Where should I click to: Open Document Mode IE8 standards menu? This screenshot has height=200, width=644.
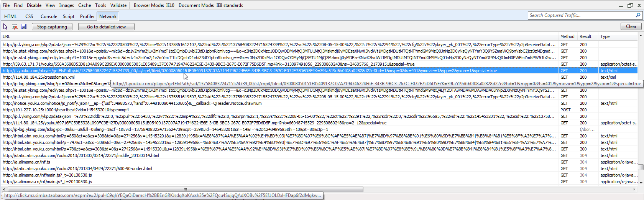[x=211, y=5]
